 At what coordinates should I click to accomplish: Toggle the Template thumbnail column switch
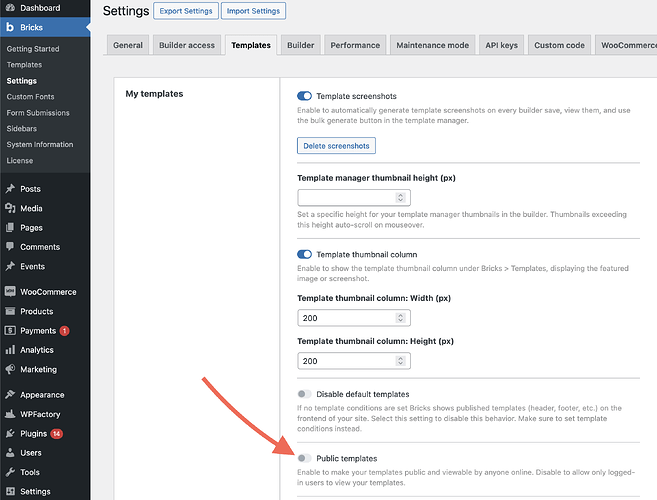pos(304,254)
